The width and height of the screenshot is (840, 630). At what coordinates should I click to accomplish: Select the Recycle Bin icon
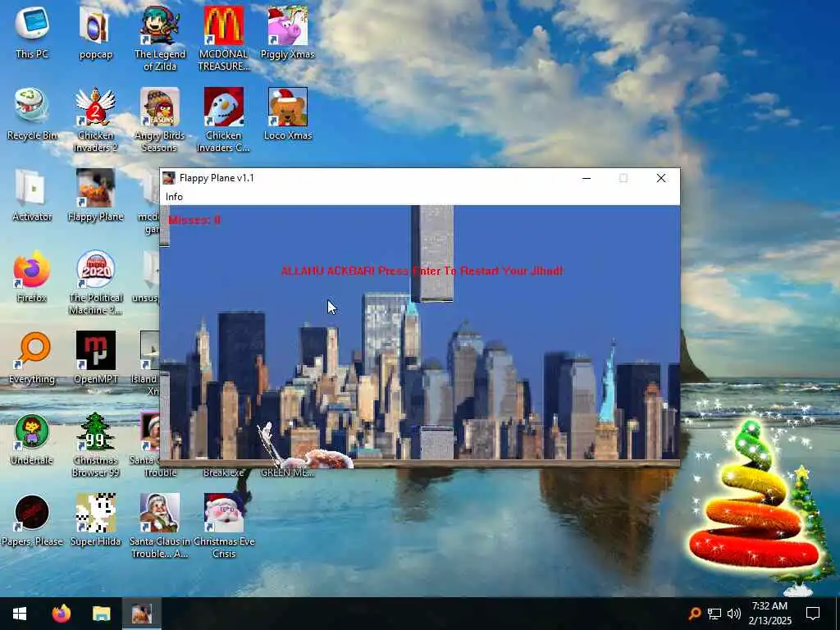tap(32, 113)
